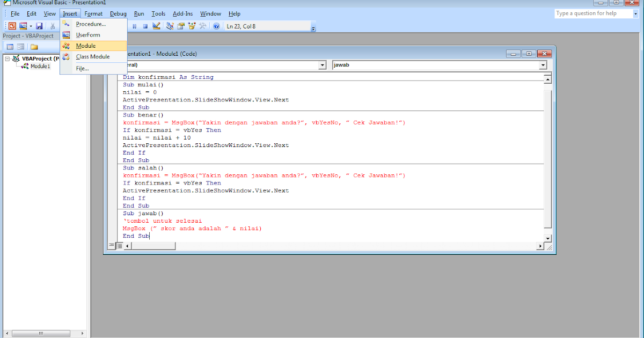
Task: Click the code window horizontal scrollbar thumb
Action: [x=155, y=246]
